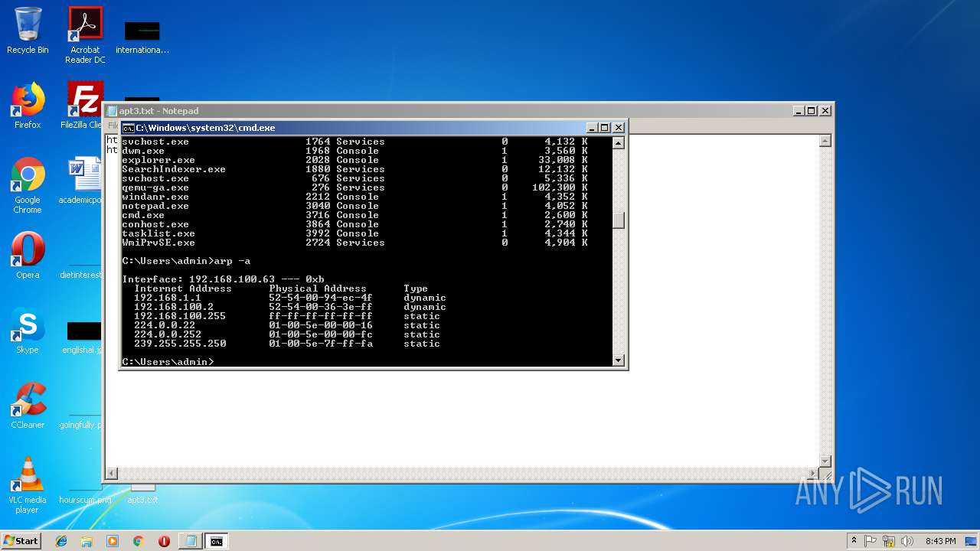The image size is (980, 551).
Task: Open network status tray icon
Action: tap(889, 541)
